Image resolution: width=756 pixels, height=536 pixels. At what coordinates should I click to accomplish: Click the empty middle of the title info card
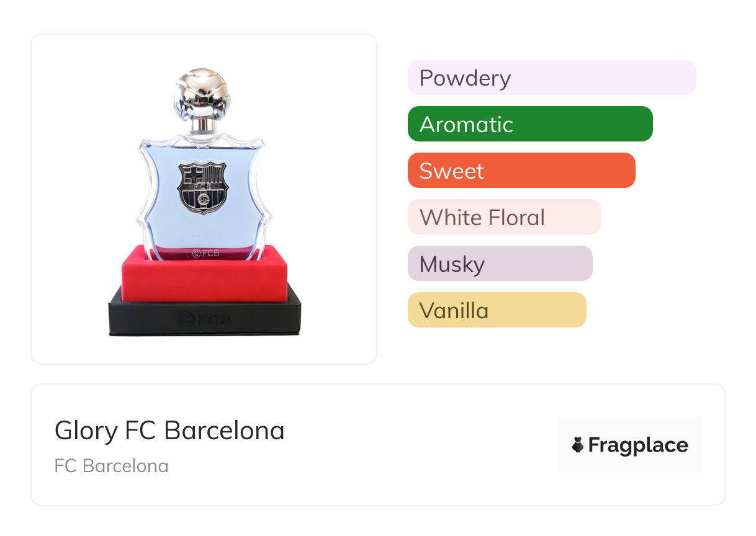(422, 445)
